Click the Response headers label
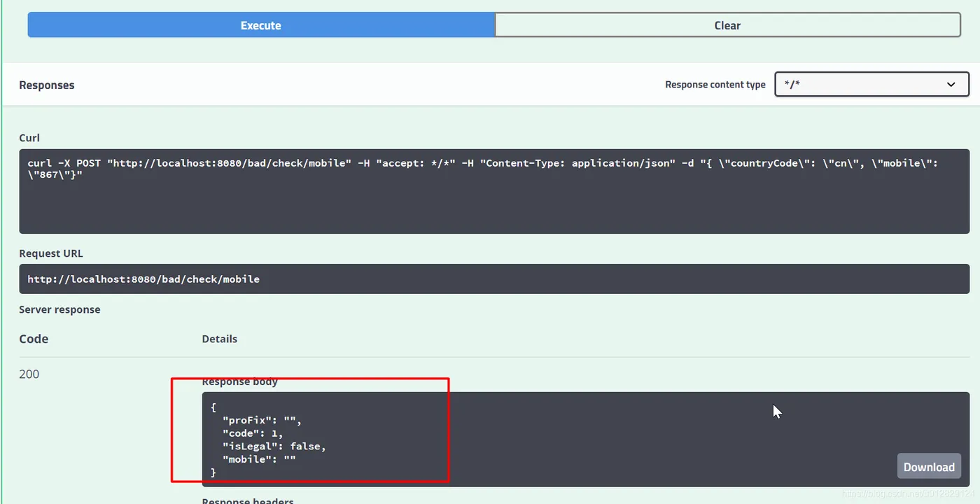980x504 pixels. [x=248, y=500]
